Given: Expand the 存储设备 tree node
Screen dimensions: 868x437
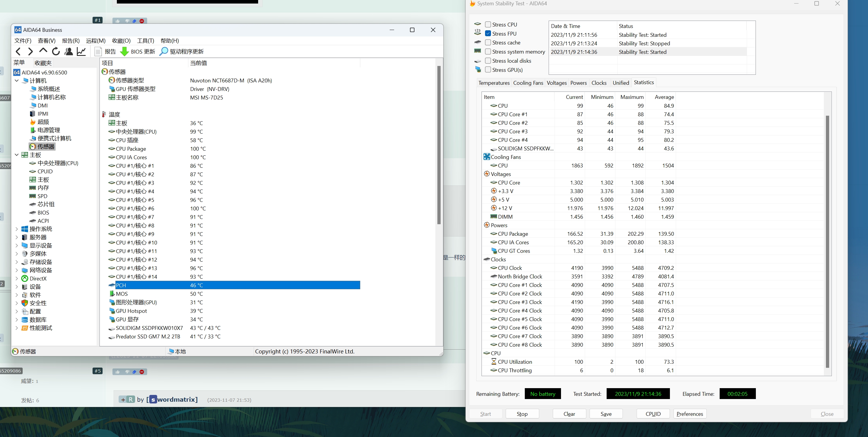Looking at the screenshot, I should point(16,262).
